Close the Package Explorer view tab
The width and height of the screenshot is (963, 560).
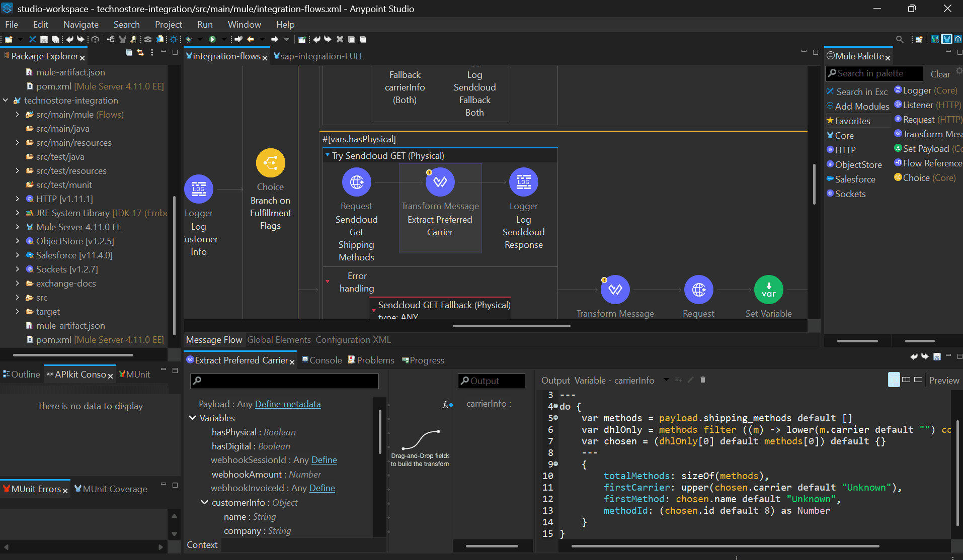click(83, 58)
